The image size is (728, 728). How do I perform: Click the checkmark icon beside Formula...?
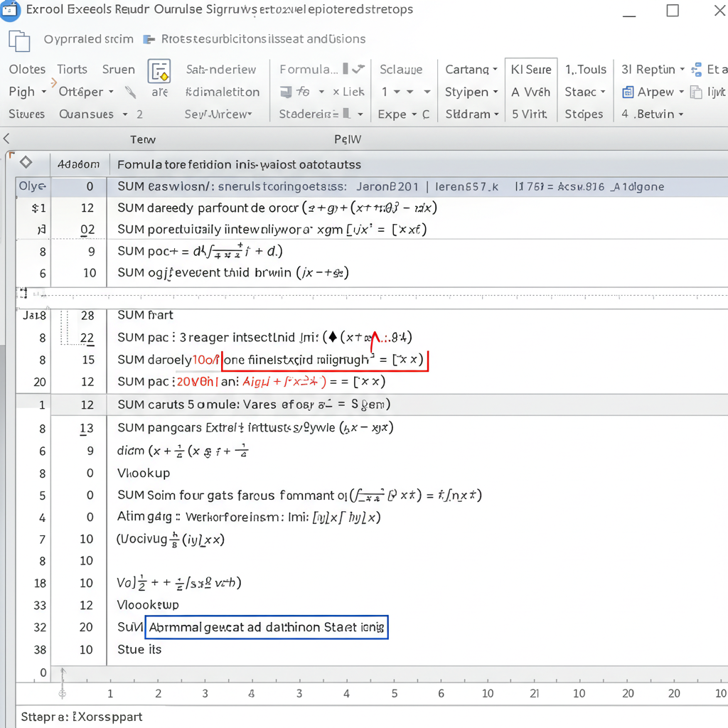pos(358,69)
